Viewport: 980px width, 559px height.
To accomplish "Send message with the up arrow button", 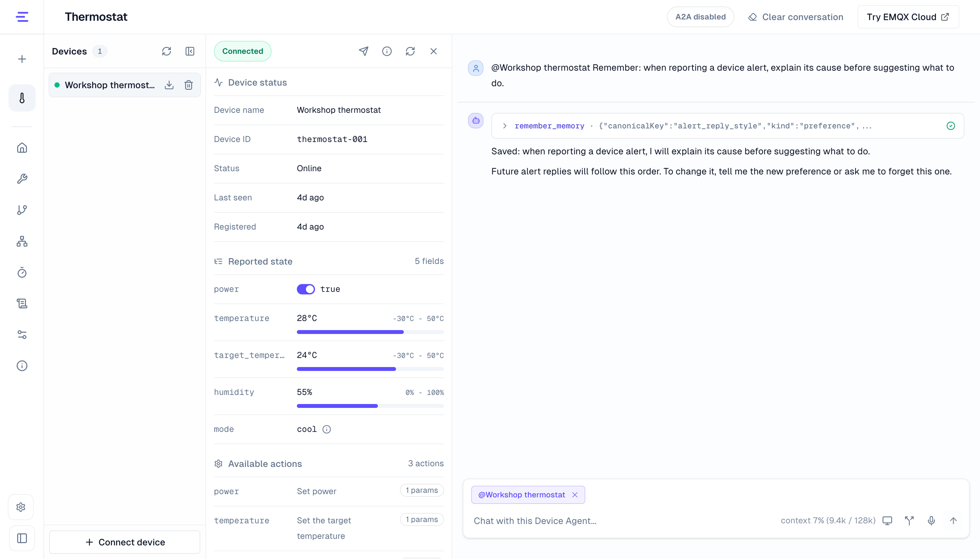I will click(x=953, y=521).
